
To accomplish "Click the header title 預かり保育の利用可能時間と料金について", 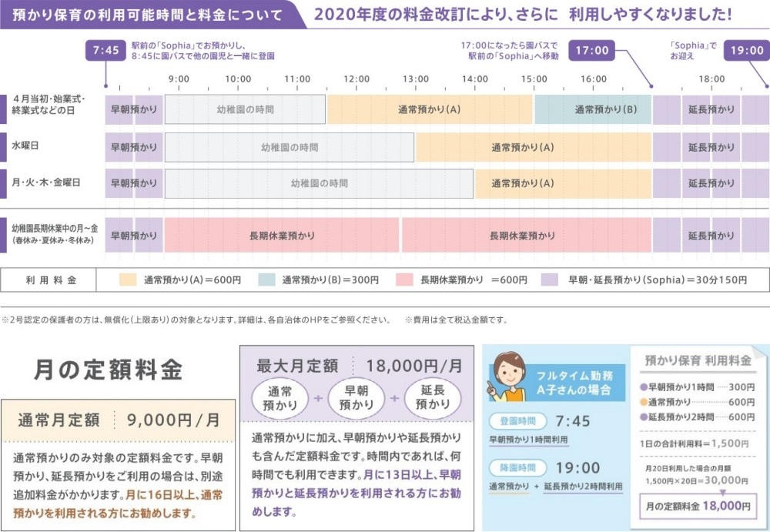I will [x=147, y=15].
